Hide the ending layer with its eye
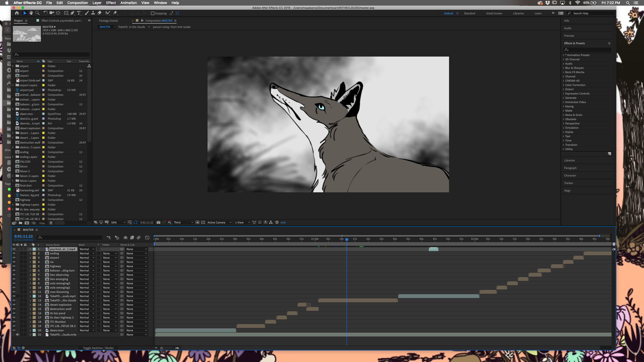Image resolution: width=644 pixels, height=362 pixels. click(x=14, y=253)
